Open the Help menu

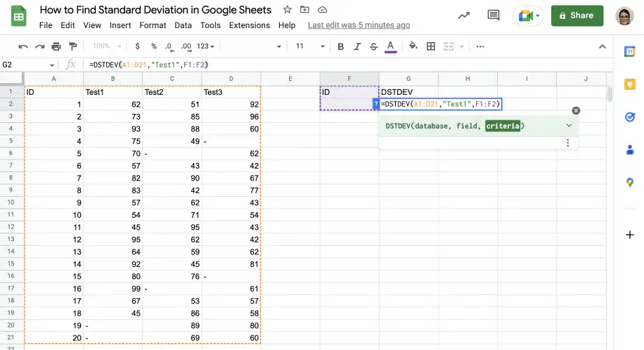[287, 25]
